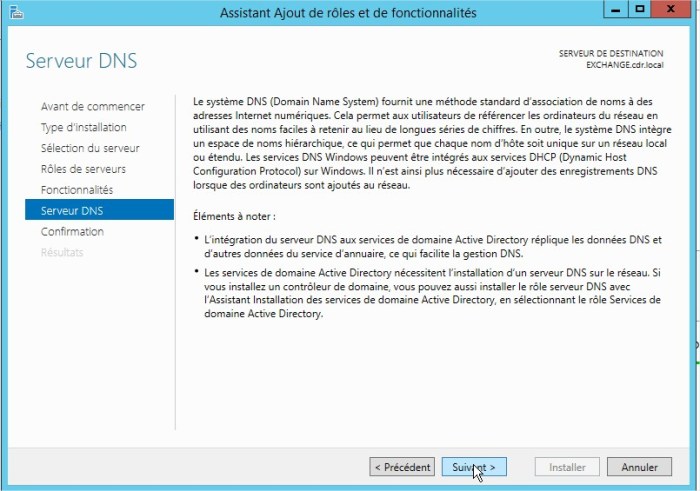This screenshot has height=491, width=700.
Task: Open the 'Sélection du serveur' step
Action: 90,148
